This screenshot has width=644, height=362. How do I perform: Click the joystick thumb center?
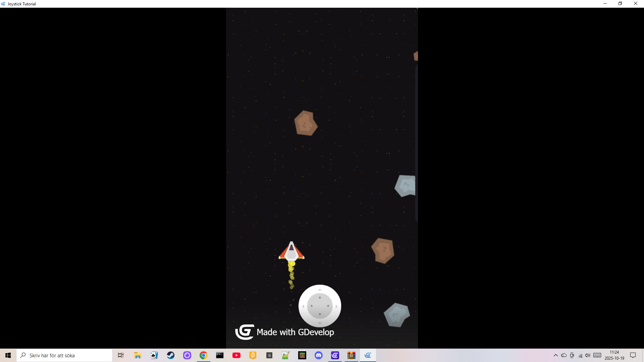tap(320, 306)
